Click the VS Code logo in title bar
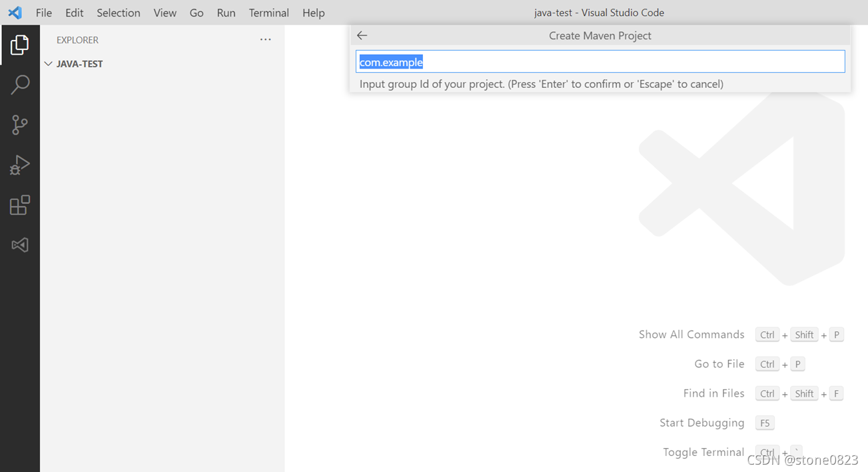Image resolution: width=868 pixels, height=472 pixels. pos(15,13)
